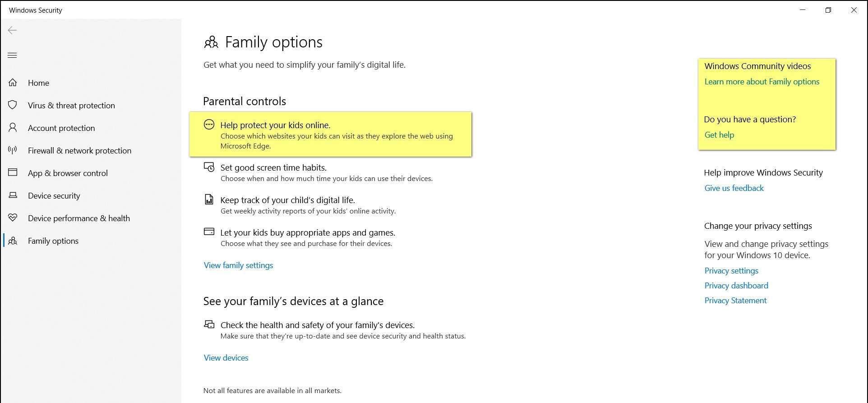868x403 pixels.
Task: Click 'Check the health and safety' text
Action: [318, 325]
